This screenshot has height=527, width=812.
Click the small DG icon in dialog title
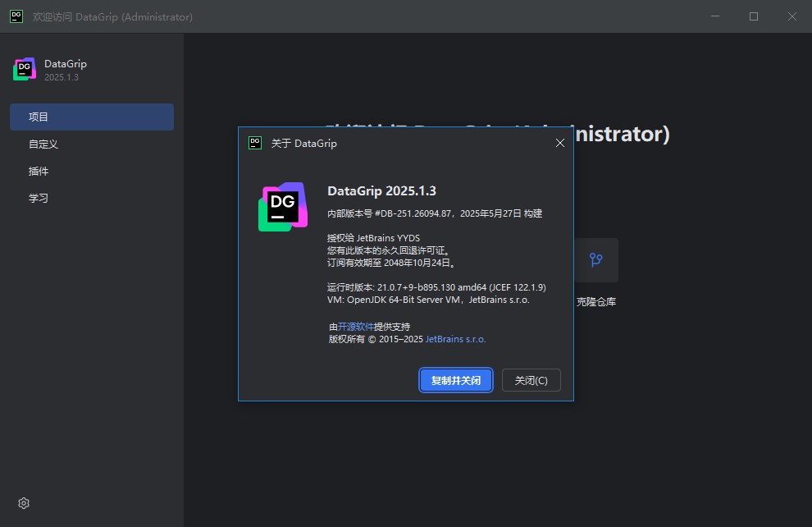click(255, 143)
